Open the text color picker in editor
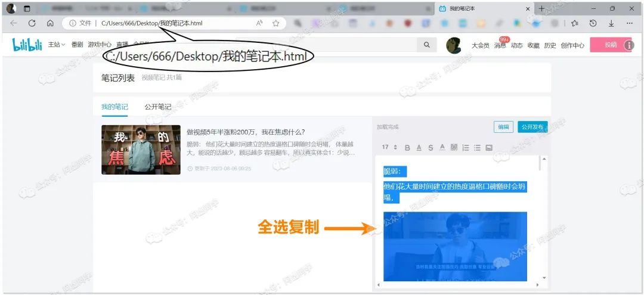 click(x=442, y=147)
